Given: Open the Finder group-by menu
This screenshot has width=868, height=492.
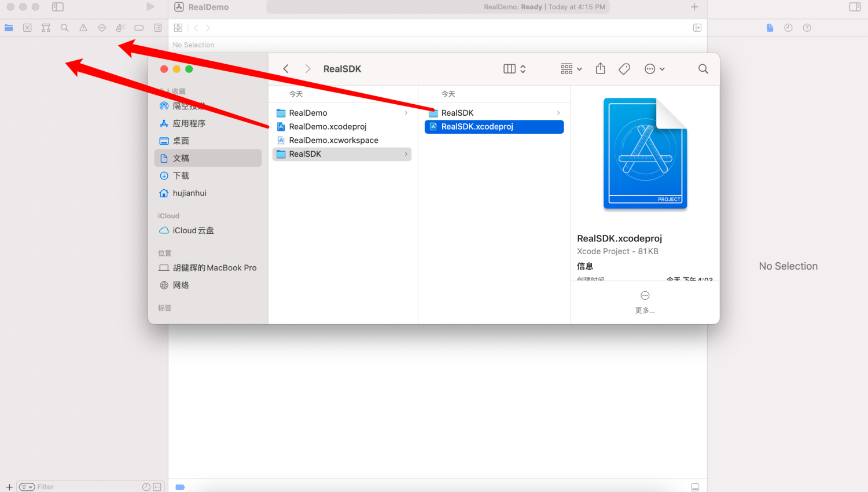Looking at the screenshot, I should tap(571, 69).
